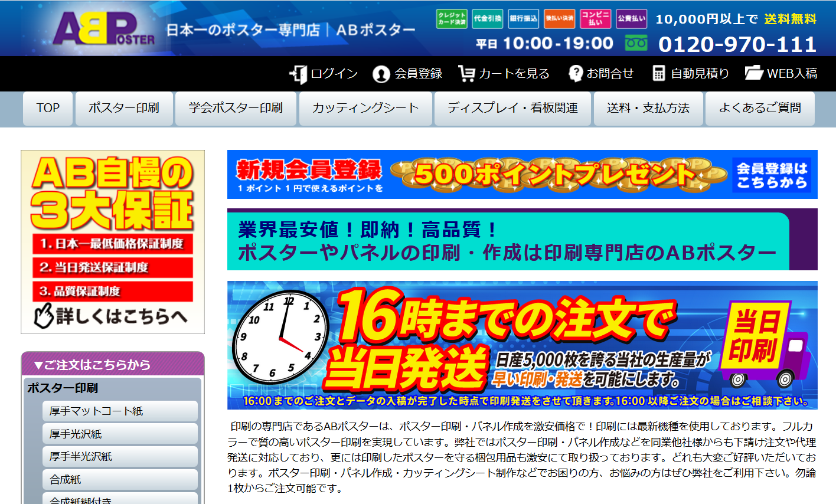Click the purple 公費払い badge
Viewport: 836px width, 504px height.
pyautogui.click(x=632, y=19)
